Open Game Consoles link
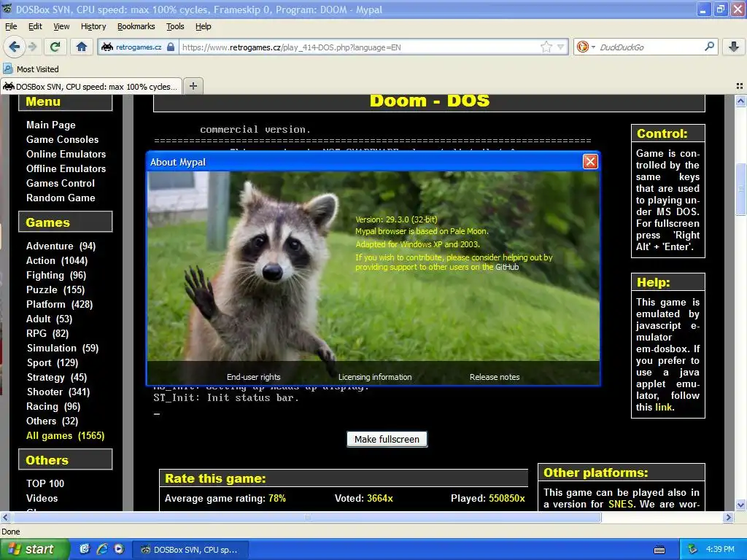The image size is (747, 560). click(63, 139)
